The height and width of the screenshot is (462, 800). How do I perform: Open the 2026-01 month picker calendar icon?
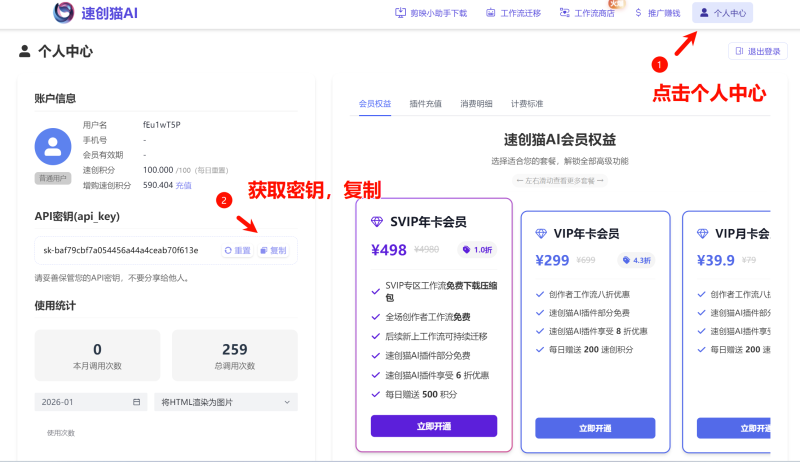pyautogui.click(x=137, y=402)
